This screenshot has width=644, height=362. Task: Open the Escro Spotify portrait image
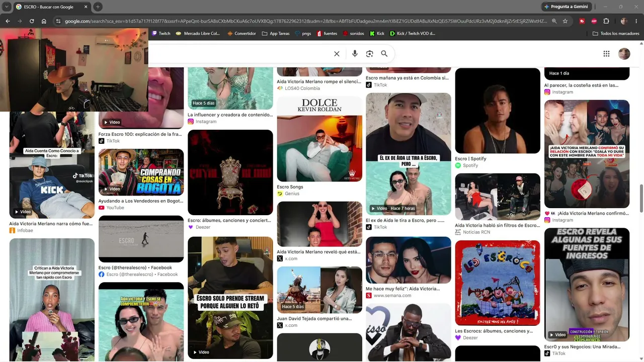click(498, 111)
